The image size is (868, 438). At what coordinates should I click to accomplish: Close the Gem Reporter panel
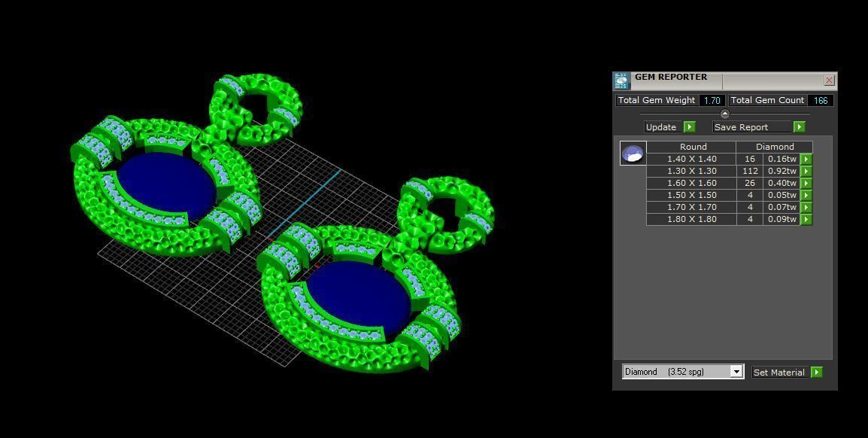click(x=829, y=81)
